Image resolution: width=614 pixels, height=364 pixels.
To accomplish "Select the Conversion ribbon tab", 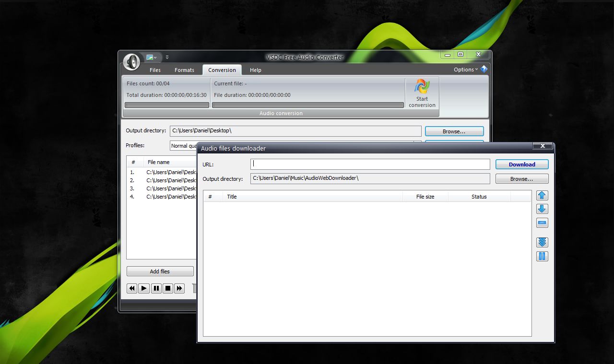I will [x=222, y=70].
